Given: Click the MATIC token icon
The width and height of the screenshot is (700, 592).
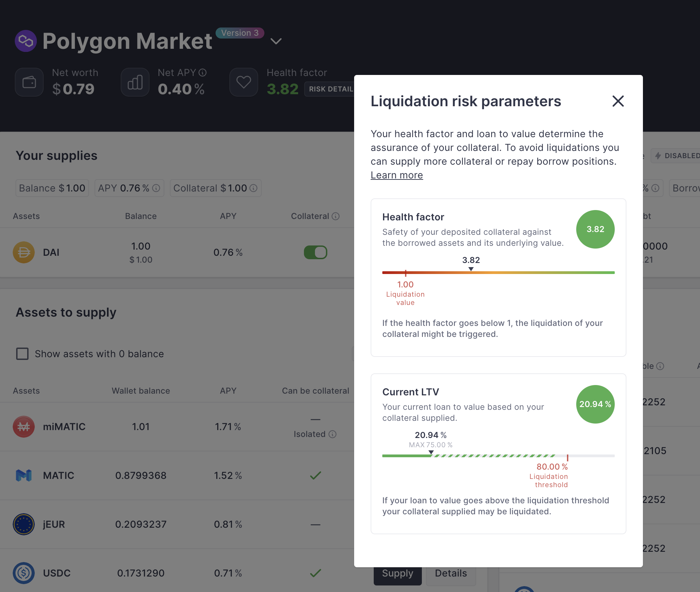Looking at the screenshot, I should point(23,475).
